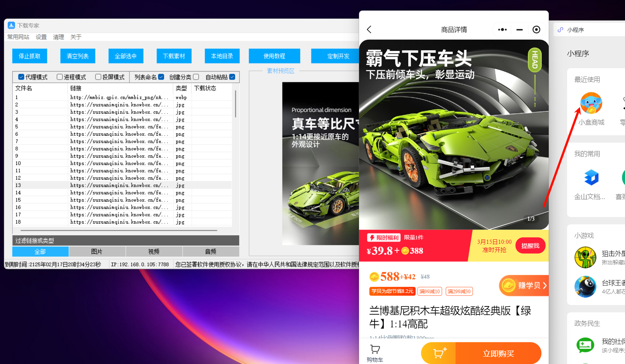Open the 关于 menu

76,37
